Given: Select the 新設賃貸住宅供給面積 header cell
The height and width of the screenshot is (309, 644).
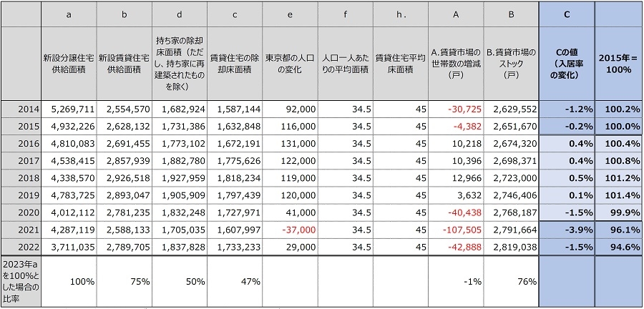Looking at the screenshot, I should 124,64.
